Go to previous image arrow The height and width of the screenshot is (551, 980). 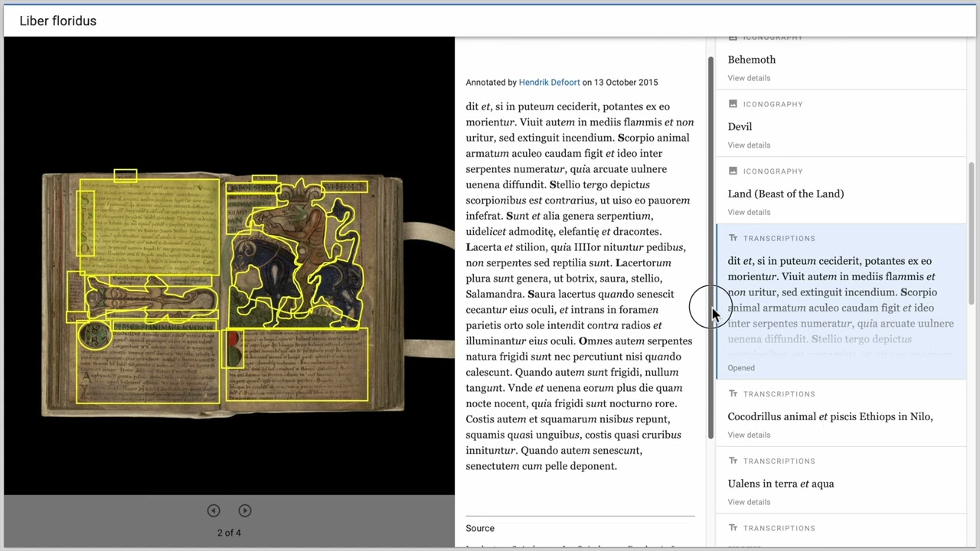pyautogui.click(x=214, y=510)
